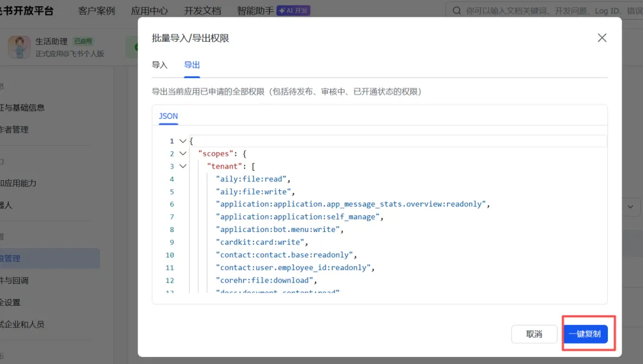Viewport: 643px width, 364px height.
Task: Collapse the JSON root brace on line 1
Action: (x=183, y=141)
